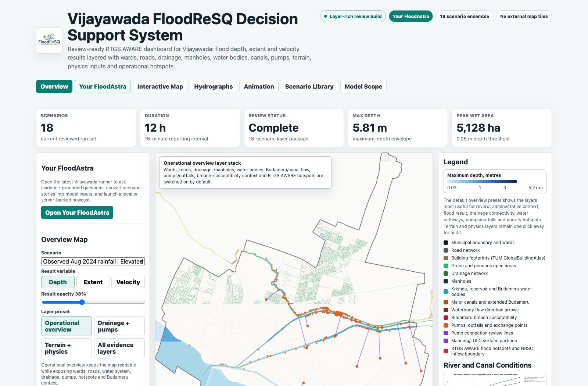Image resolution: width=588 pixels, height=386 pixels.
Task: Click the Road network legend swatch
Action: [x=446, y=250]
